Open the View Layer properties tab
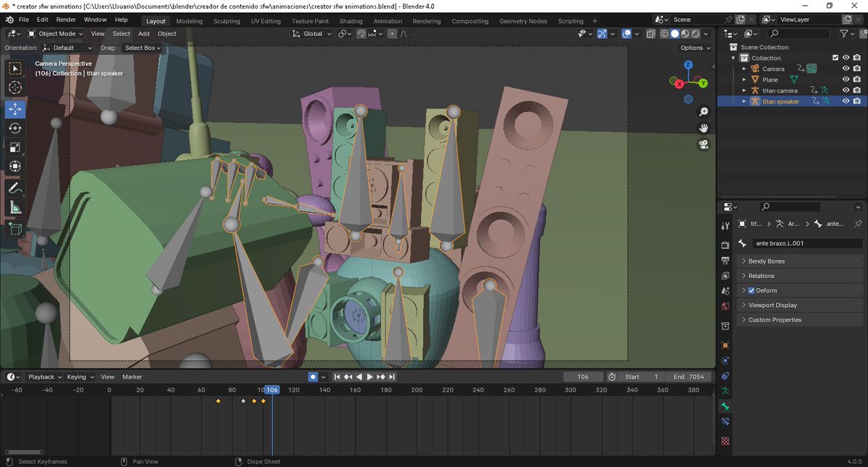This screenshot has width=868, height=467. [726, 276]
